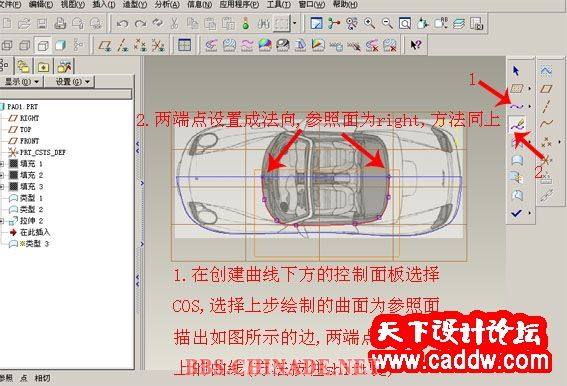Toggle datum plane display icon
The image size is (567, 386).
coord(105,46)
